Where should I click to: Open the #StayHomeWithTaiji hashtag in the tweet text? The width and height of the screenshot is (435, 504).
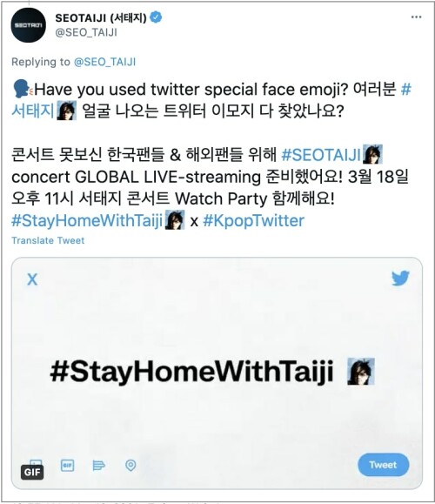87,220
